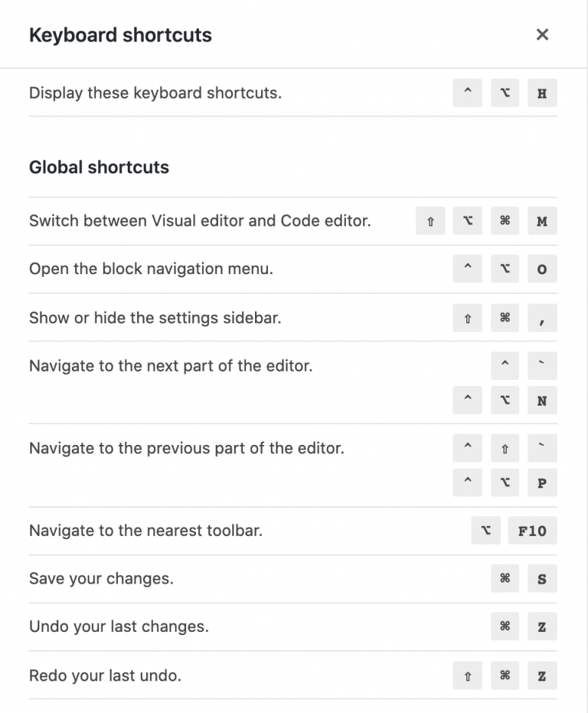Close the Keyboard shortcuts dialog

point(542,34)
